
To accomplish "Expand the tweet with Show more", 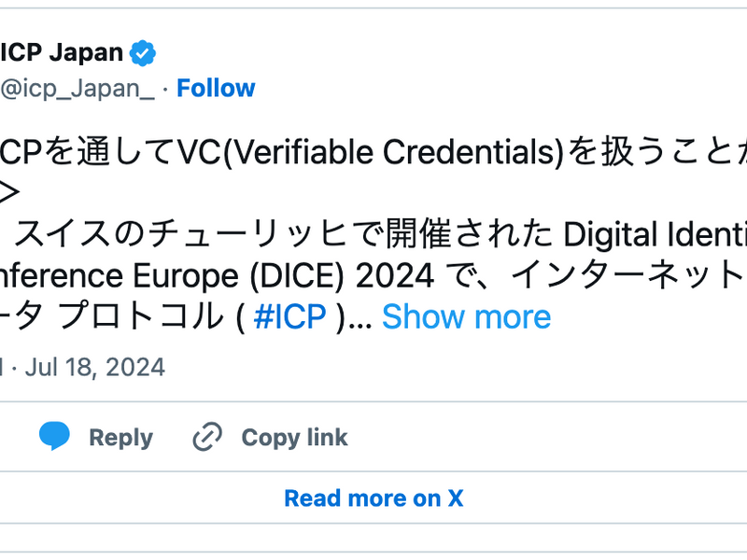I will [x=467, y=317].
